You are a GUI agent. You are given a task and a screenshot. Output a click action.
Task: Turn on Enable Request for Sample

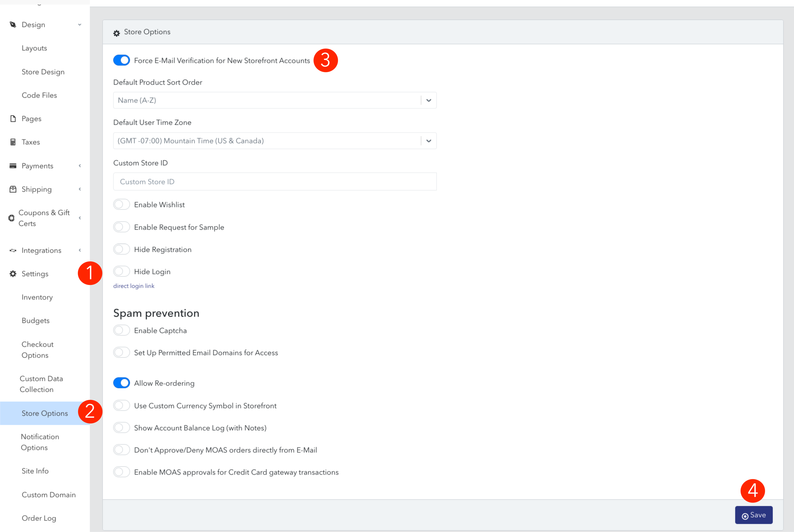(121, 227)
